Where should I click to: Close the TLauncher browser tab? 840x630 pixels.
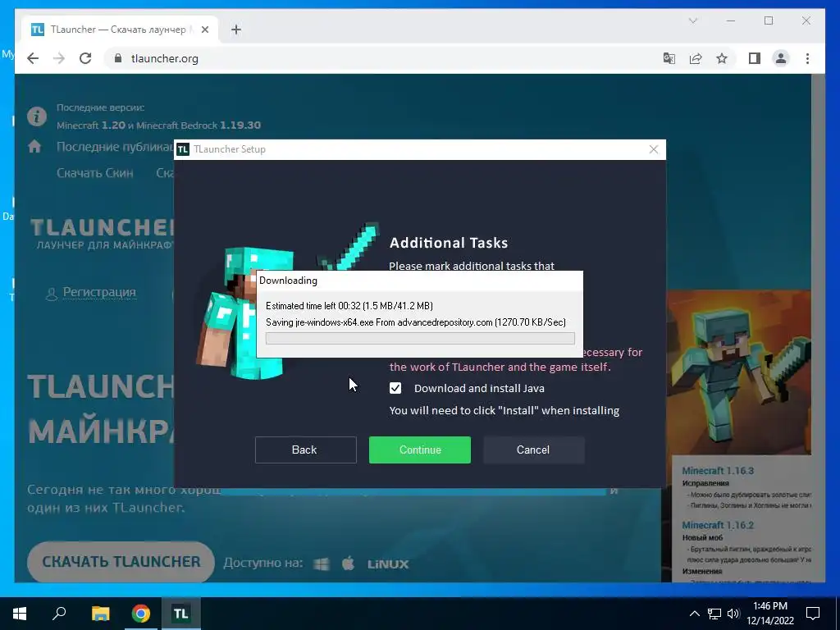coord(204,30)
